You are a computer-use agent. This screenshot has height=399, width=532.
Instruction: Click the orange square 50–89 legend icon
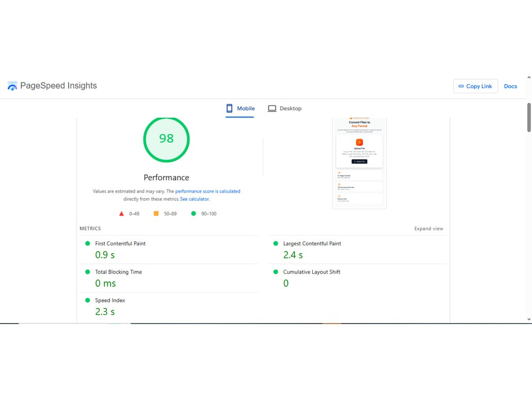pyautogui.click(x=156, y=213)
